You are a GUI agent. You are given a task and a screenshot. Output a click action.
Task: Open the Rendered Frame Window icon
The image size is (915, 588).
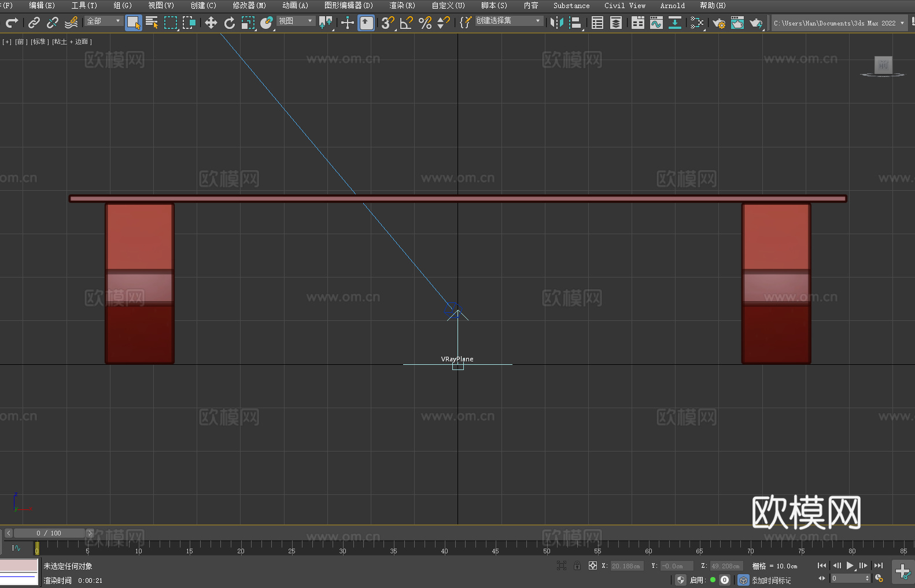pyautogui.click(x=737, y=23)
